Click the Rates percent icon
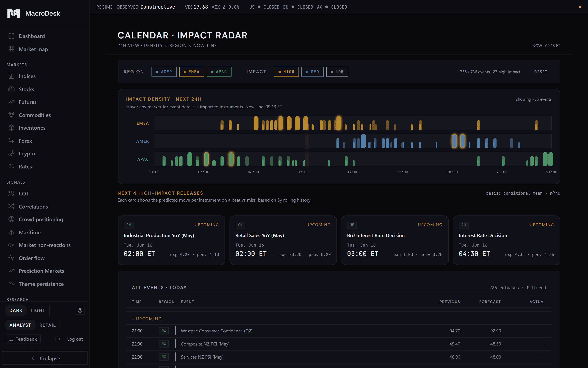The height and width of the screenshot is (368, 588). pos(11,166)
